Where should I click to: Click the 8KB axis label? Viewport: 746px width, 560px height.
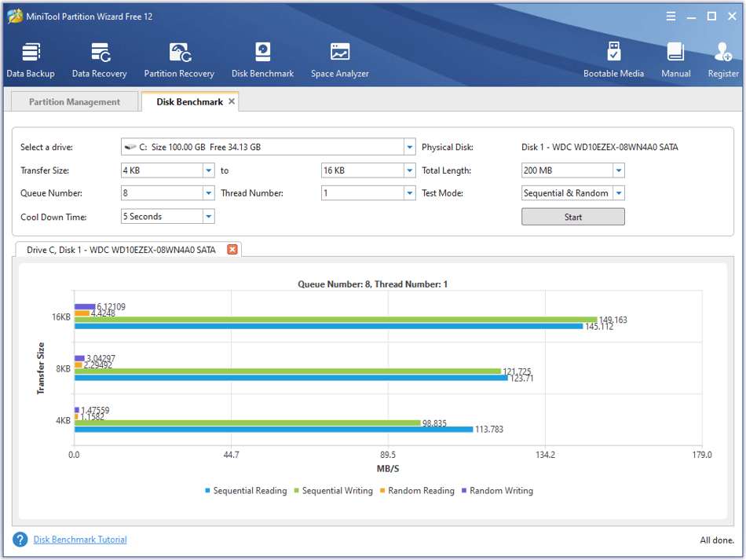coord(63,368)
